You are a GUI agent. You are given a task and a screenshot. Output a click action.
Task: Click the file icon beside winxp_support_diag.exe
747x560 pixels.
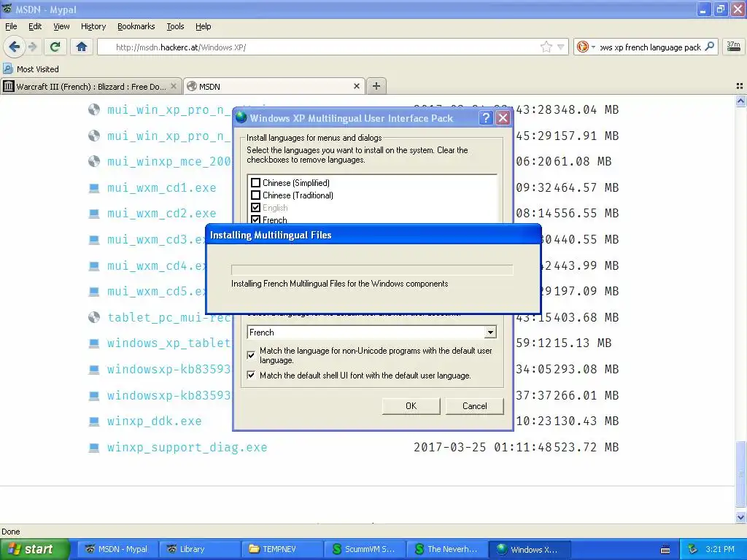pyautogui.click(x=94, y=447)
